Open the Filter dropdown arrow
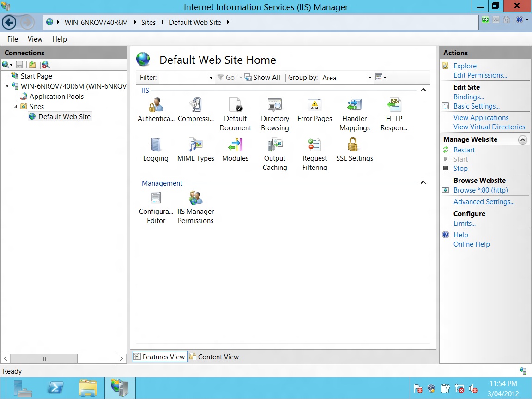 tap(211, 78)
